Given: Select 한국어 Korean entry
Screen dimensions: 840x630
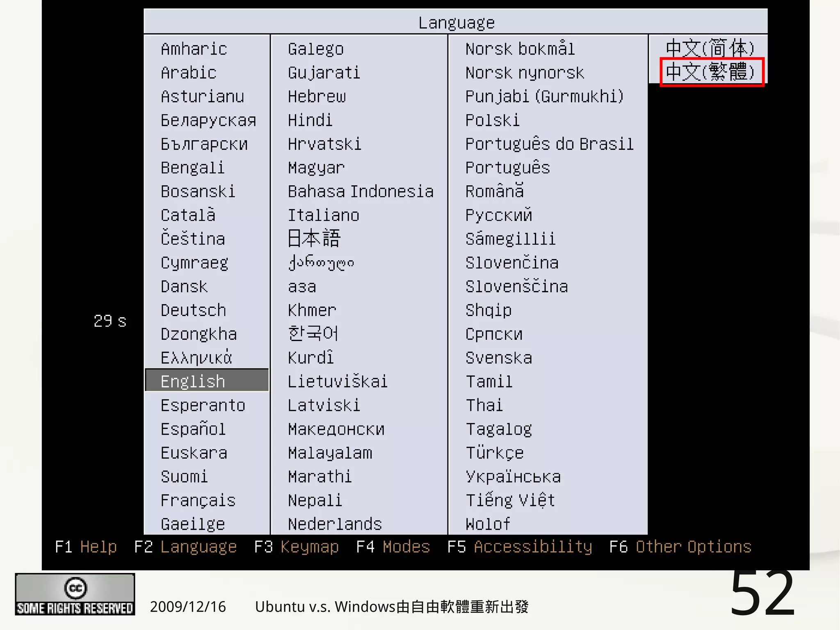Looking at the screenshot, I should [313, 334].
